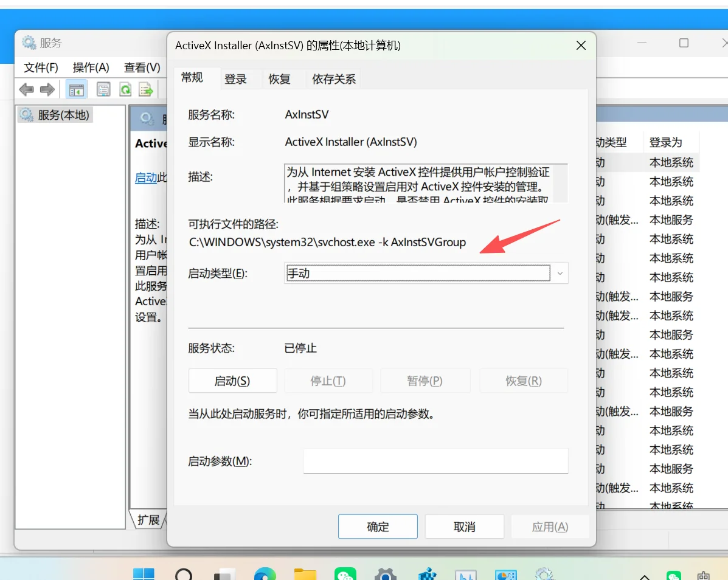Image resolution: width=728 pixels, height=580 pixels.
Task: Open File Explorer folder icon on taskbar
Action: click(x=305, y=575)
